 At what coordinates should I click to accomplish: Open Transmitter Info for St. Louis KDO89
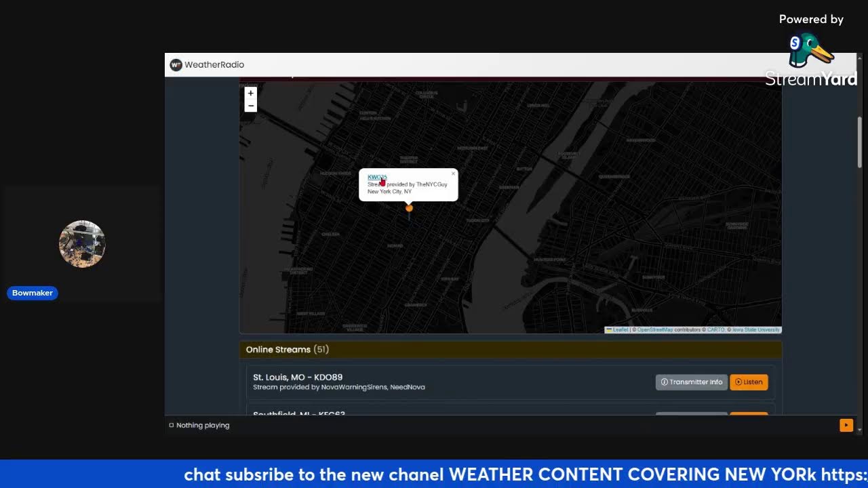pyautogui.click(x=691, y=382)
